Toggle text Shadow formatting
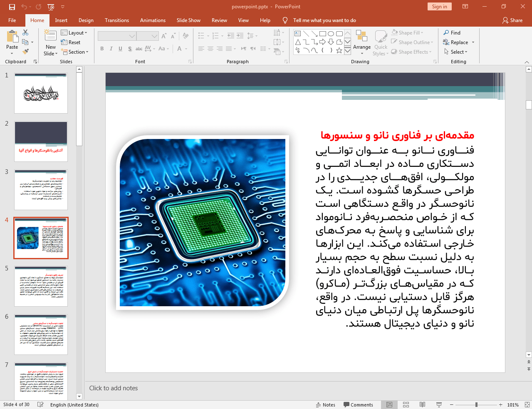This screenshot has width=532, height=409. click(130, 49)
